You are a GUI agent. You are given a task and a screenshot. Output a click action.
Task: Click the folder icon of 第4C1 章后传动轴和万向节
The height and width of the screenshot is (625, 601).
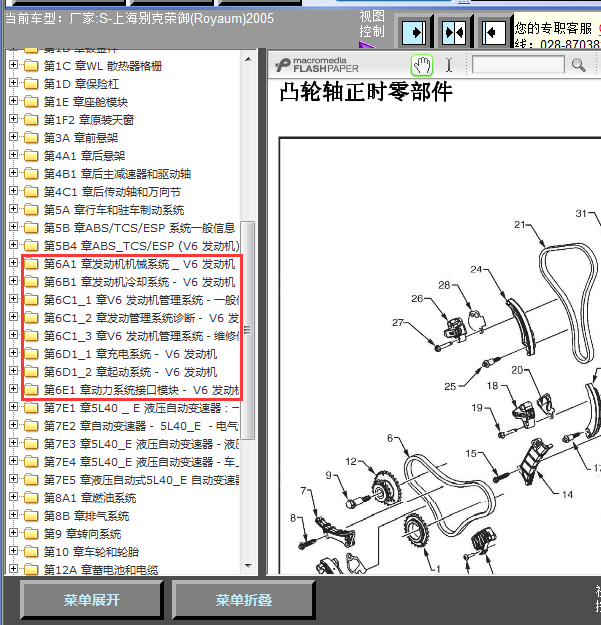(31, 192)
